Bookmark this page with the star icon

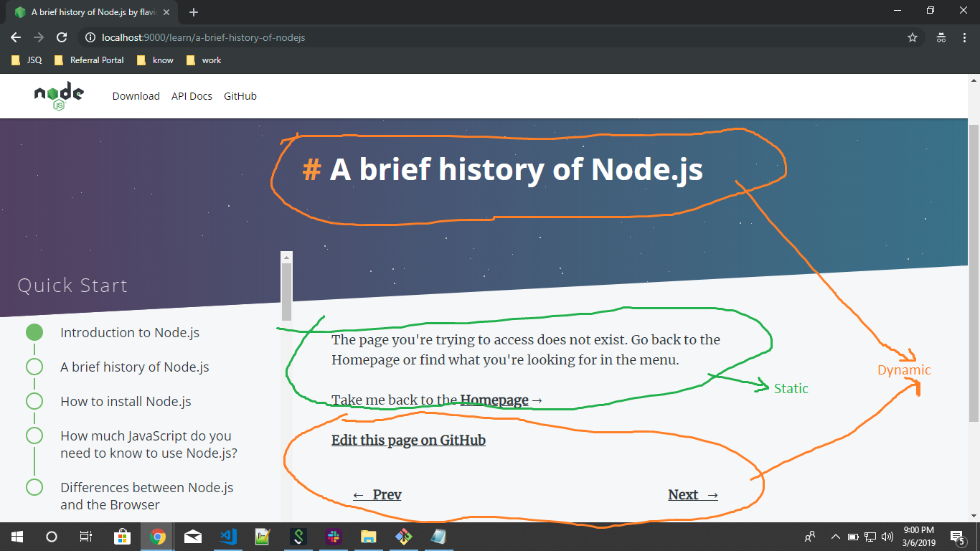pyautogui.click(x=913, y=37)
